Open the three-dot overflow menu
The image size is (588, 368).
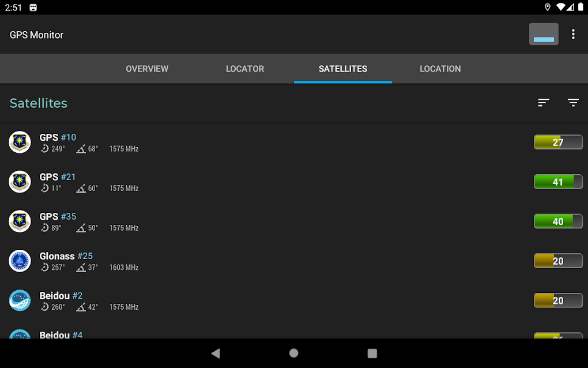pyautogui.click(x=573, y=34)
